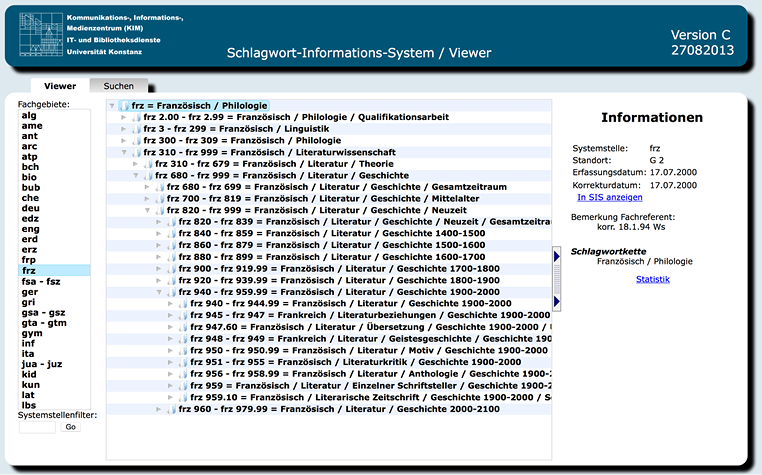This screenshot has height=475, width=762.
Task: Select frz 948 - frz 949 Geistesgeschichte row
Action: tap(329, 339)
